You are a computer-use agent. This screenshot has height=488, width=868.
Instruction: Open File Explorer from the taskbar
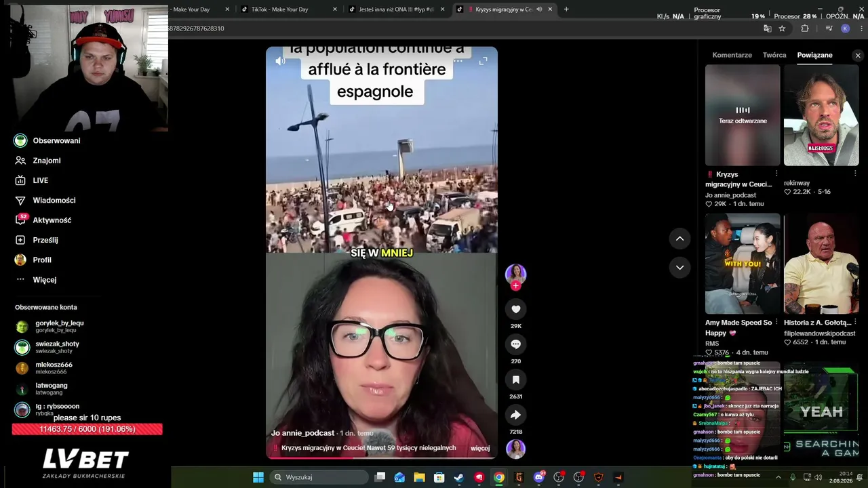click(419, 477)
